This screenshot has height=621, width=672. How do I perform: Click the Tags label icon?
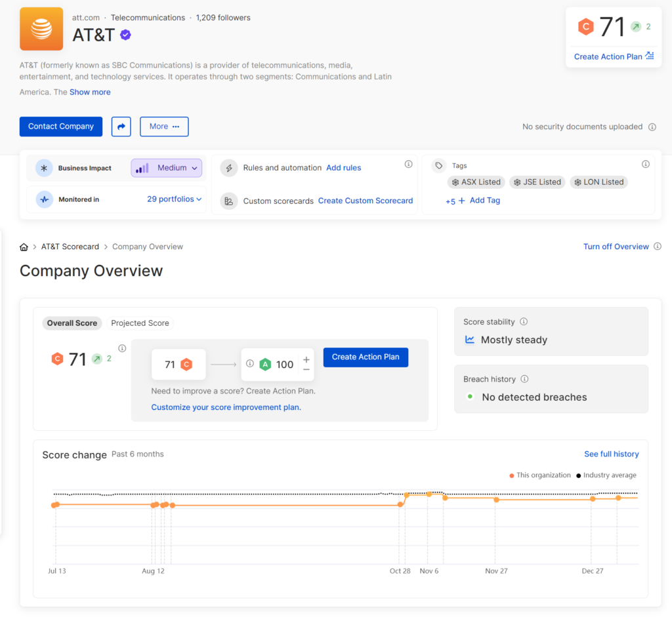click(439, 165)
